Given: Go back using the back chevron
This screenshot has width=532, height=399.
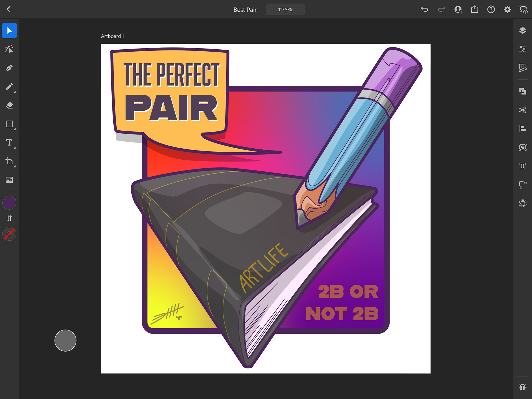Looking at the screenshot, I should tap(9, 9).
